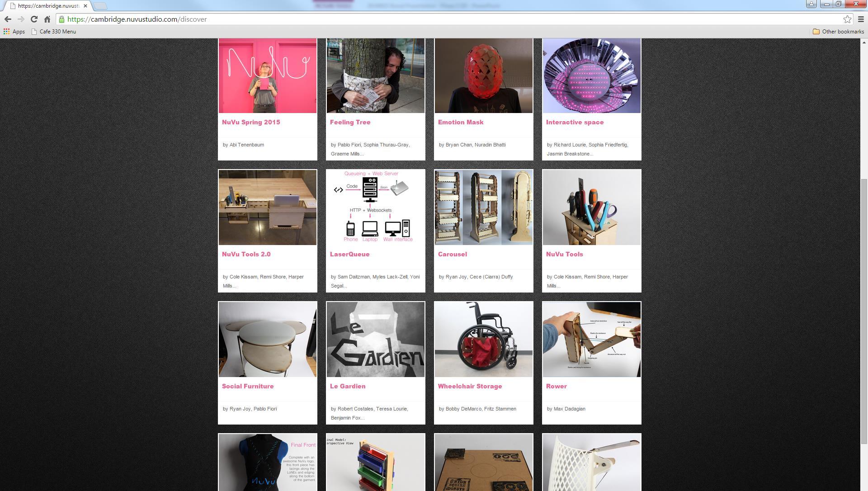This screenshot has width=868, height=491.
Task: Click the vertical page scrollbar thumb
Action: point(864,311)
